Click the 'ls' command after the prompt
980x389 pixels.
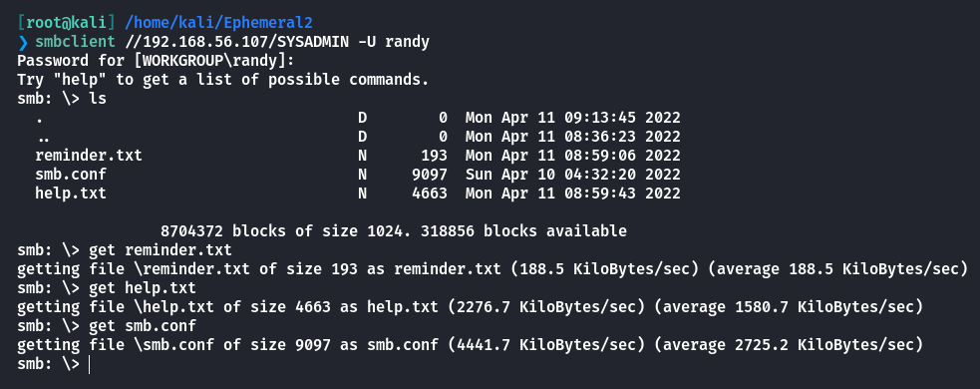tap(98, 99)
